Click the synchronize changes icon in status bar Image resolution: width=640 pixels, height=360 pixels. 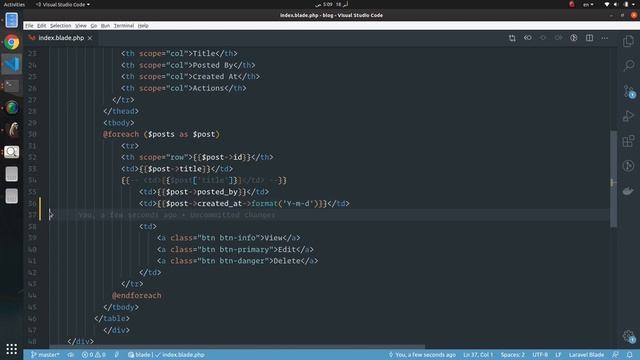coord(71,355)
